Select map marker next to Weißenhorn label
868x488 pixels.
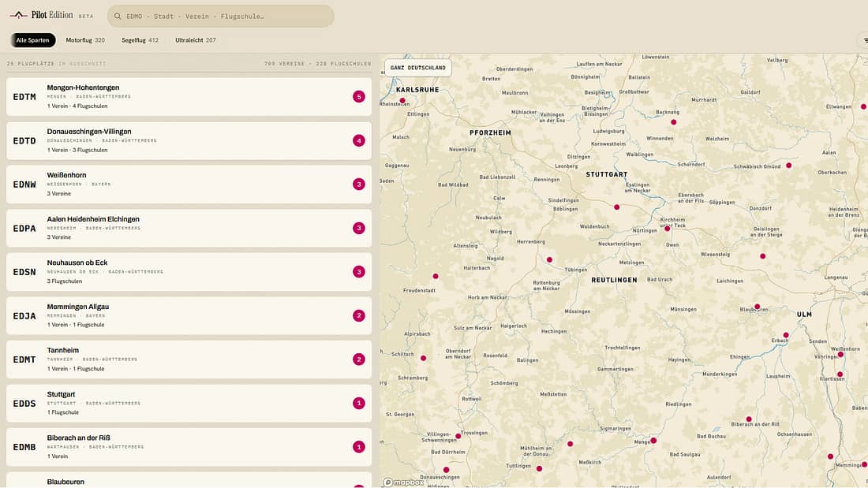tap(841, 355)
